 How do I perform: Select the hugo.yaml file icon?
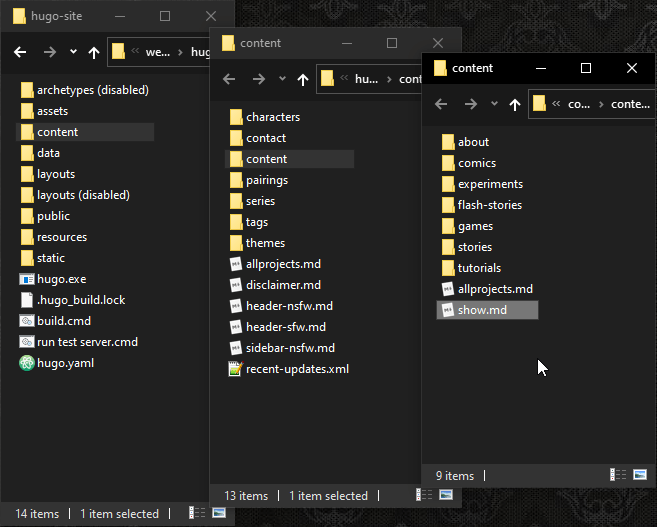pyautogui.click(x=28, y=363)
